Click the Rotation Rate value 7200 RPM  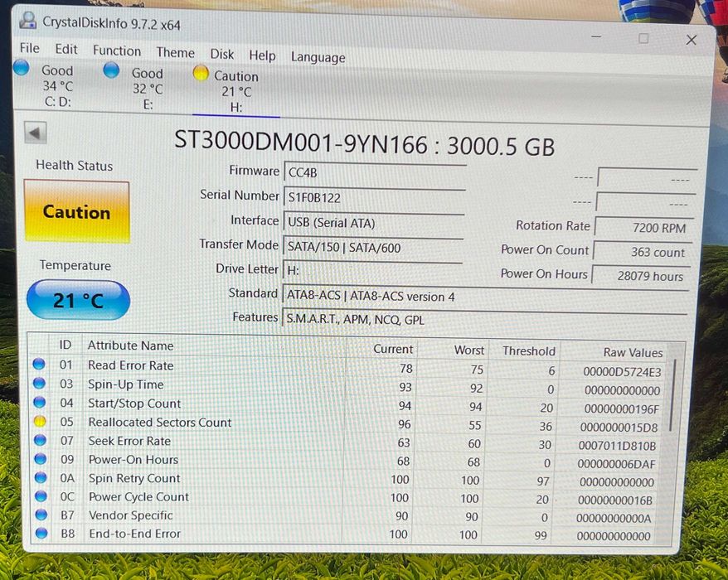[645, 228]
